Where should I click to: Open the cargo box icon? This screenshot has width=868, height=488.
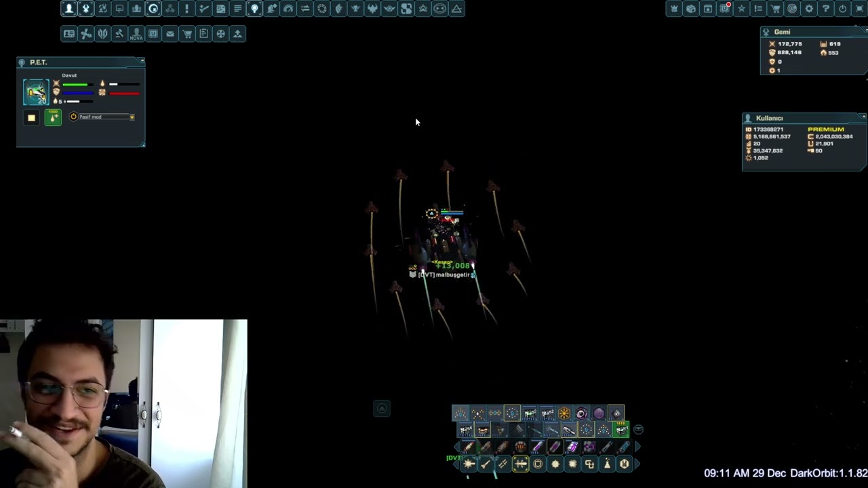[691, 9]
